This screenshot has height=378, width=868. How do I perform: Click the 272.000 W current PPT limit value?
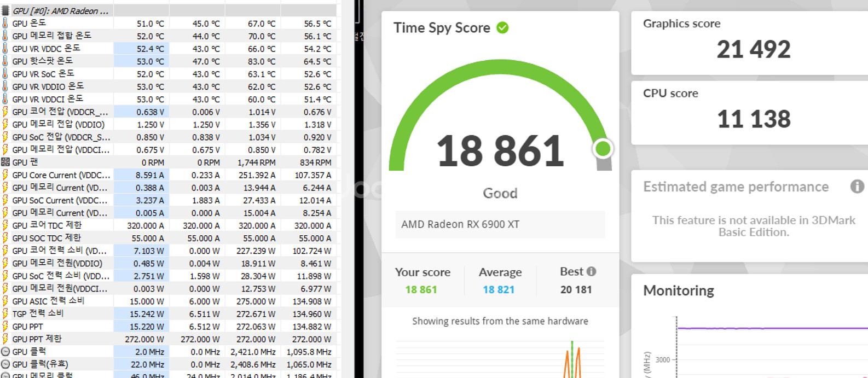144,339
